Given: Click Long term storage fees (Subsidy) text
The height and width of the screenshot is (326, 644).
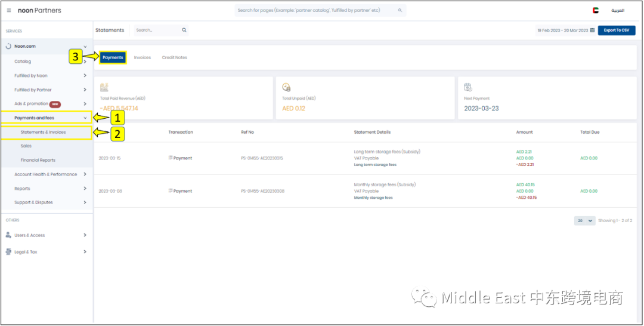Looking at the screenshot, I should pos(387,152).
